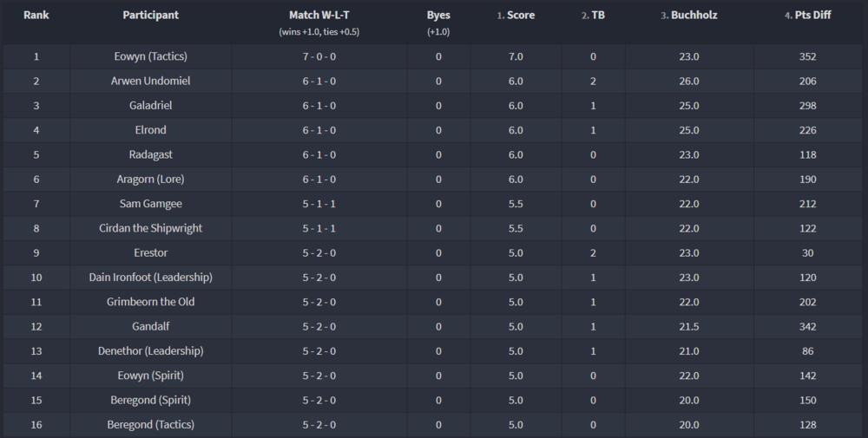
Task: Sort by the Score column header
Action: pyautogui.click(x=520, y=16)
